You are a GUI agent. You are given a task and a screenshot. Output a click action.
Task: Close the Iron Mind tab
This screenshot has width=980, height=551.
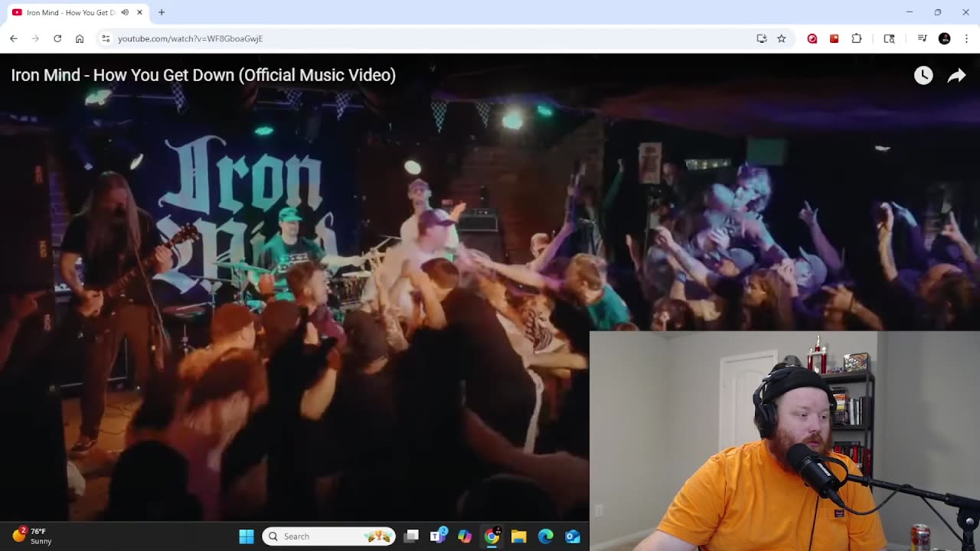[x=140, y=12]
